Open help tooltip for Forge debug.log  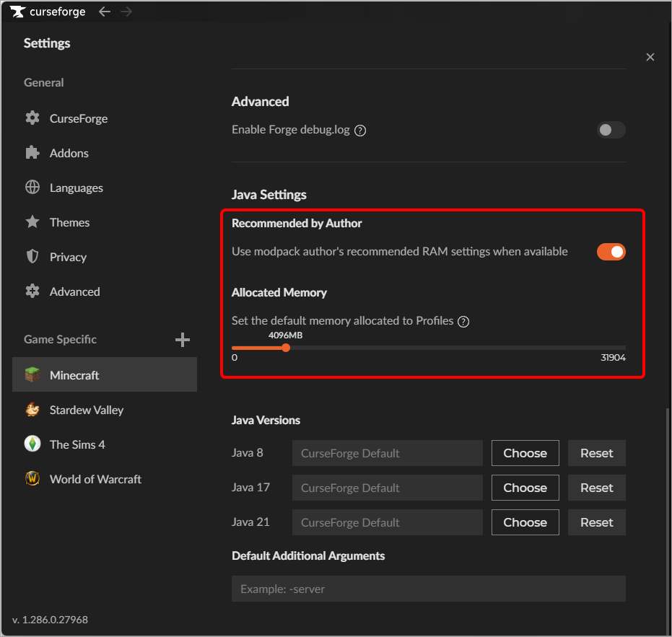tap(360, 131)
